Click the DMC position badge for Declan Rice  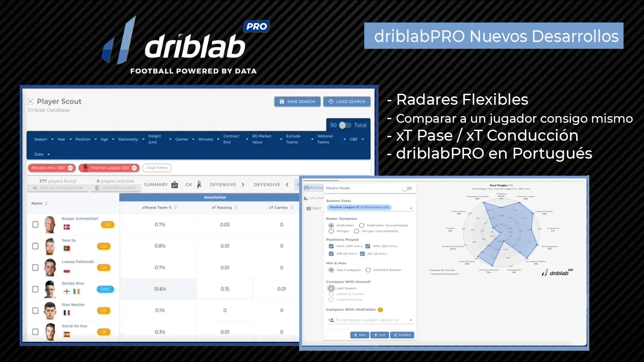106,289
